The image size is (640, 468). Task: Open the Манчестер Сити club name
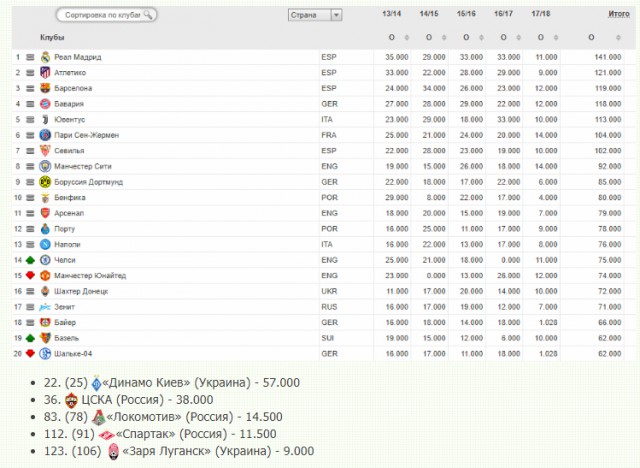tap(83, 166)
